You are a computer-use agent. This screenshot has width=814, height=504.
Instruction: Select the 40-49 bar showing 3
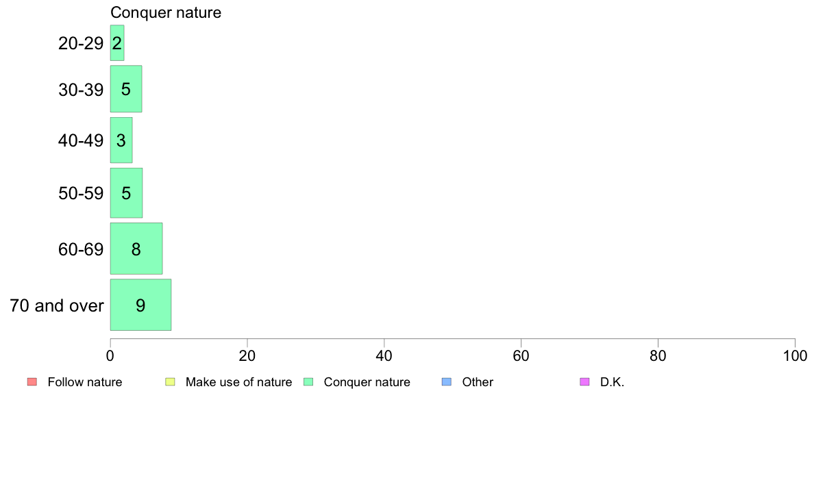[x=121, y=140]
